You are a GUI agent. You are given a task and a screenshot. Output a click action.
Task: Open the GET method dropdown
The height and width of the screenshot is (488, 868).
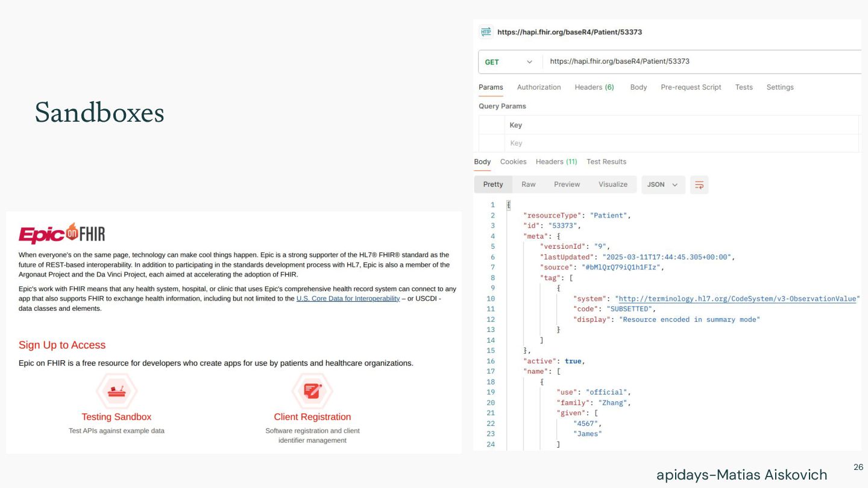tap(510, 61)
